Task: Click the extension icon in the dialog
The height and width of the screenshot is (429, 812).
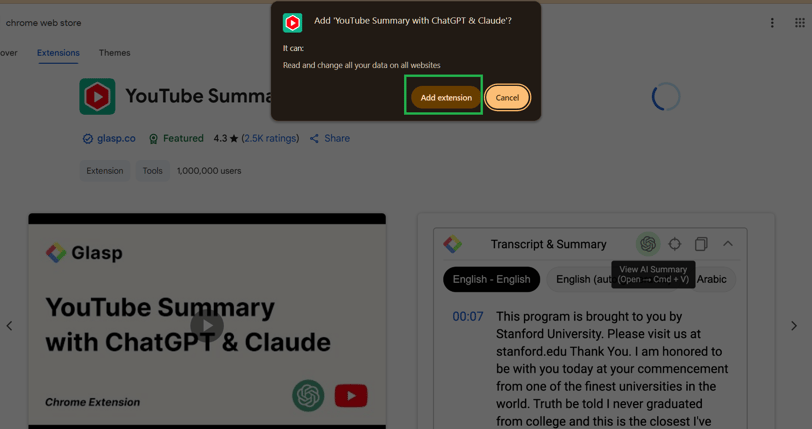Action: [293, 23]
